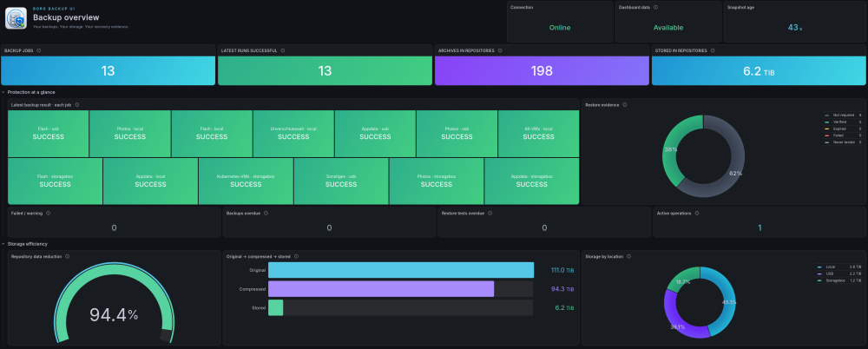Click the 6.2 TiB stored stat tile
The height and width of the screenshot is (349, 868).
point(759,71)
